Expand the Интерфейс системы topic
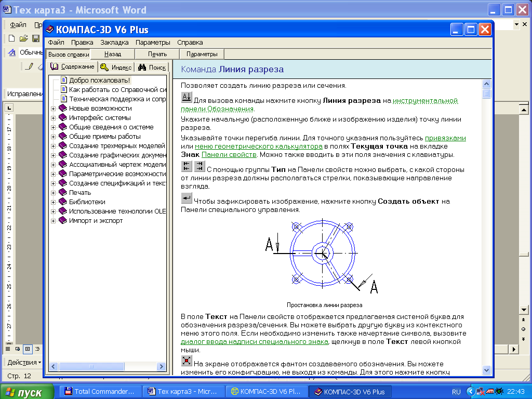The width and height of the screenshot is (532, 399). [x=54, y=118]
